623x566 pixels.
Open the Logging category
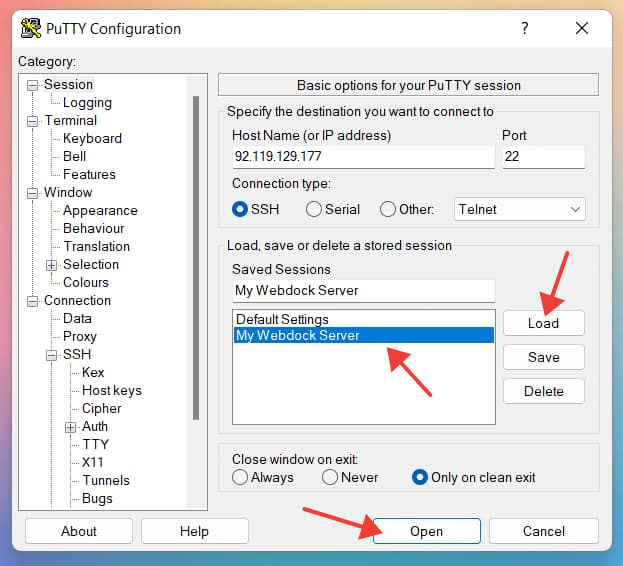87,102
